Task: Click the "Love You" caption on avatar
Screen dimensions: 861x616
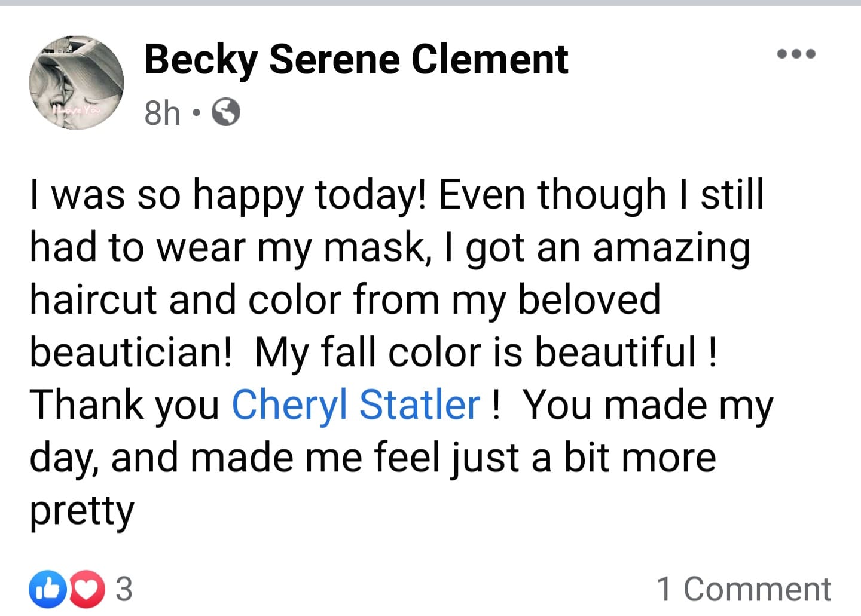Action: (x=78, y=110)
